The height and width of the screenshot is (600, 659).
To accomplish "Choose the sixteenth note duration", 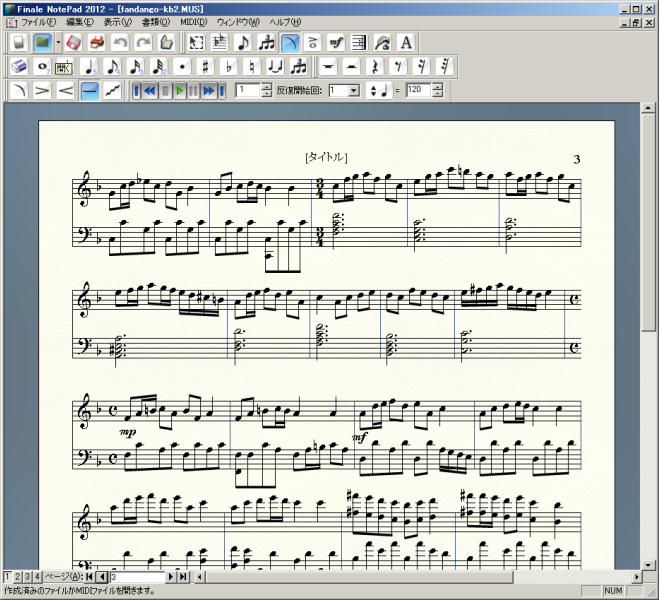I will click(135, 66).
